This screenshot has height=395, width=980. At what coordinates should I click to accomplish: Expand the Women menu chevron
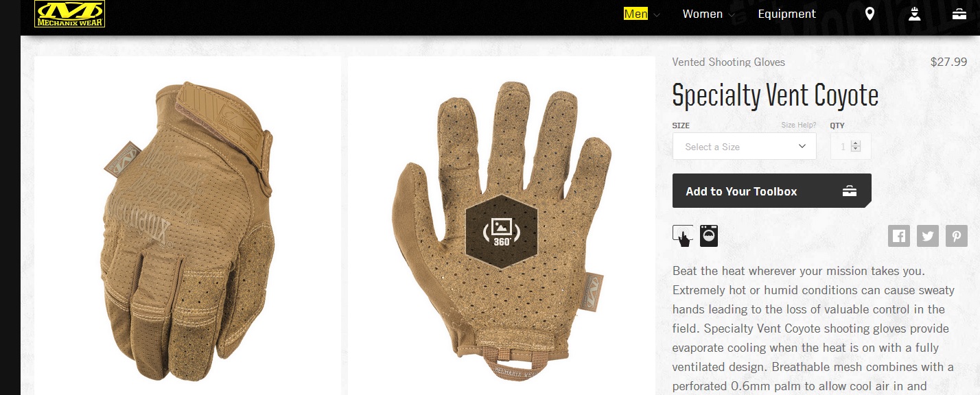pos(732,14)
